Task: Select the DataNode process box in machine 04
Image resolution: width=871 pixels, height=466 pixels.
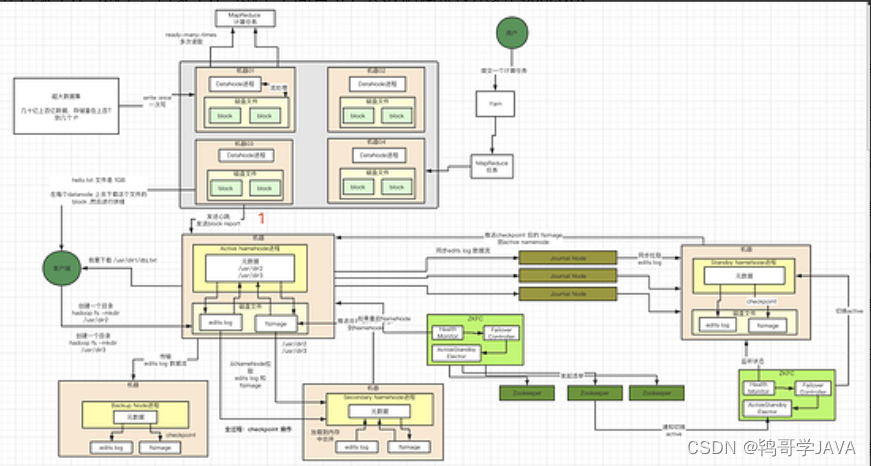Action: click(x=379, y=155)
